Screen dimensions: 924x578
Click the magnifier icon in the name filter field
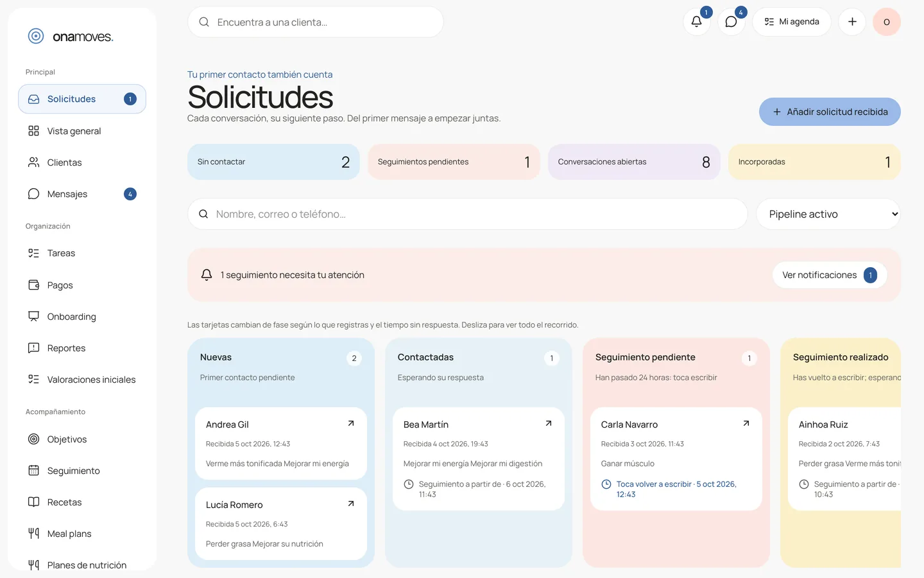pyautogui.click(x=203, y=214)
